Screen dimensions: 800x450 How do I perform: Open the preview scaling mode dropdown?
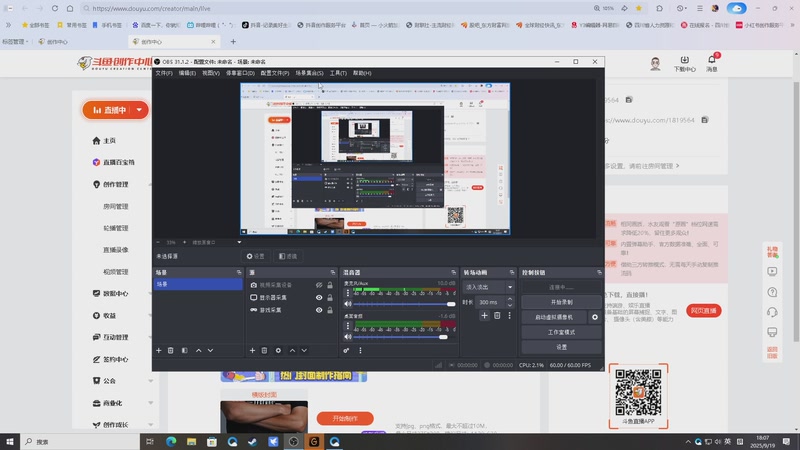point(216,242)
